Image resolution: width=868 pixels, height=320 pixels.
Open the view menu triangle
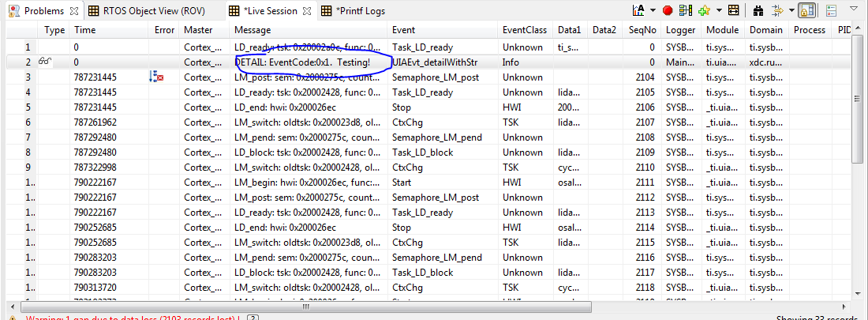point(852,10)
